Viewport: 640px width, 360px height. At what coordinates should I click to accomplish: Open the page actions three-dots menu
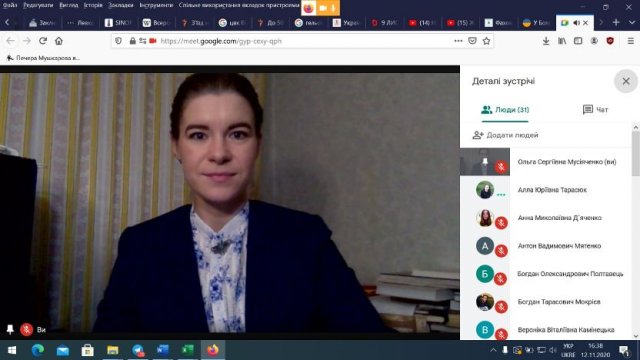pos(458,41)
